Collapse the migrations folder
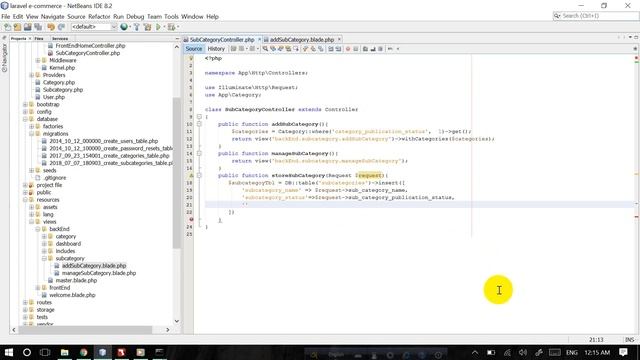Image resolution: width=640 pixels, height=360 pixels. tap(31, 134)
